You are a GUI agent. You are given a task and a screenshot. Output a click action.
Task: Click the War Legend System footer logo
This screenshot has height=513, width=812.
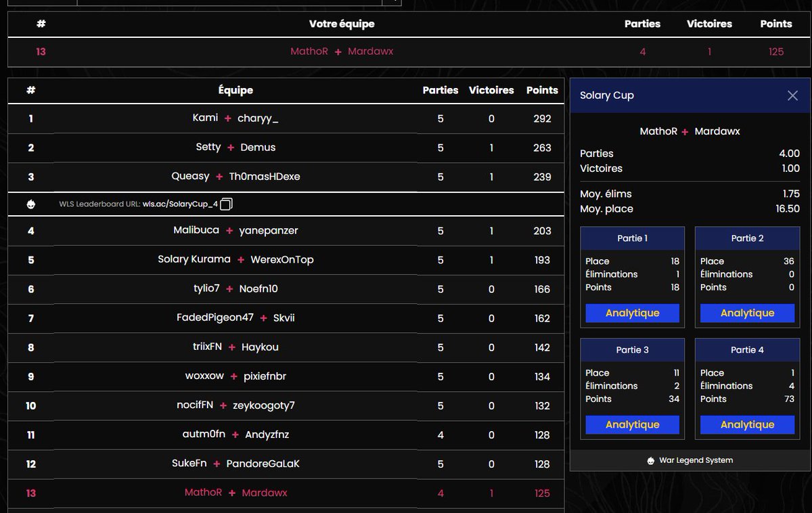pos(651,460)
